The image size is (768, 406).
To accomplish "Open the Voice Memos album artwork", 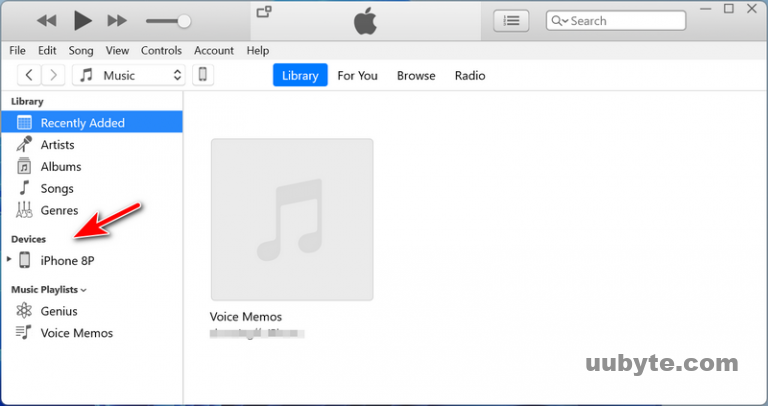I will click(x=292, y=219).
